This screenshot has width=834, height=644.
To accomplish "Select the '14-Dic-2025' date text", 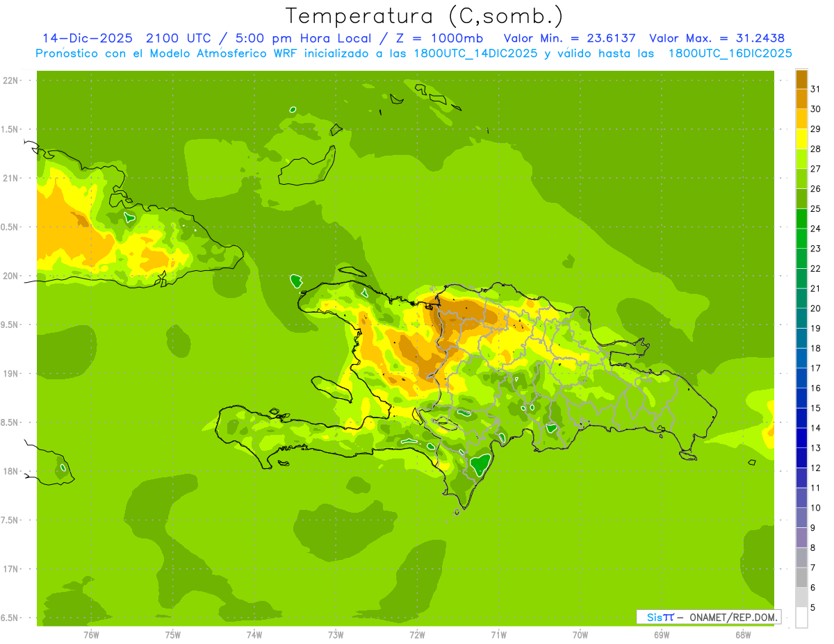I will (x=88, y=38).
